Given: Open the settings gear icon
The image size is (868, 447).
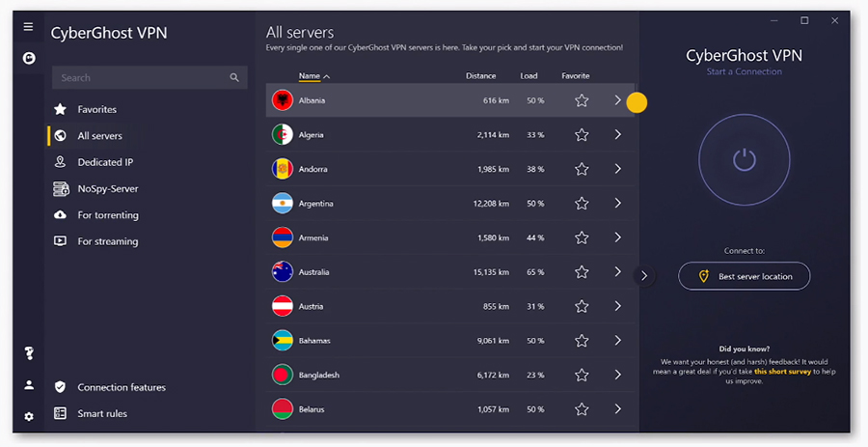Looking at the screenshot, I should tap(29, 416).
